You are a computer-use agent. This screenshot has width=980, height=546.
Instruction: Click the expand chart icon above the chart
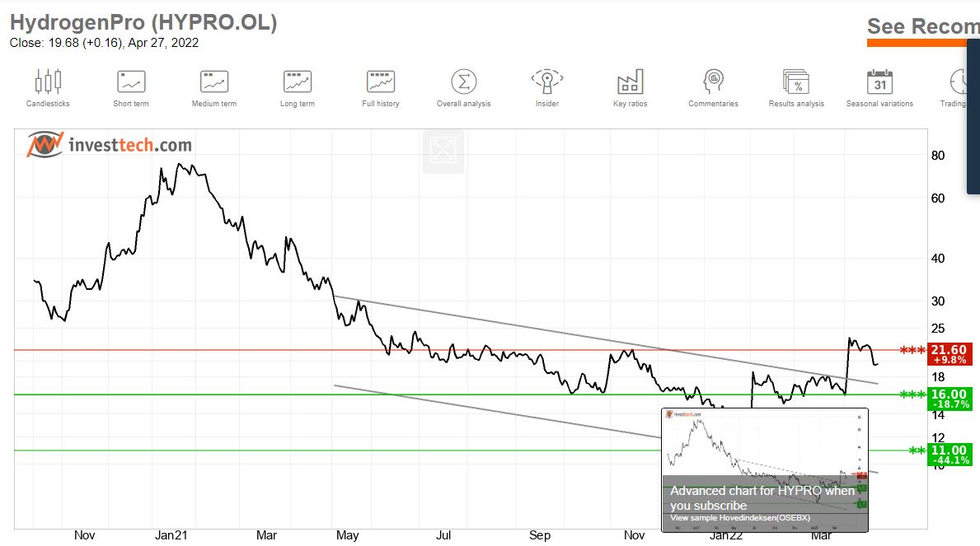[x=443, y=151]
